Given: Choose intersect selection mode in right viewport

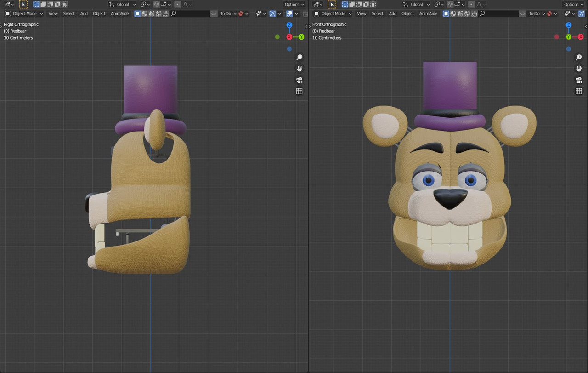Looking at the screenshot, I should pyautogui.click(x=64, y=4).
